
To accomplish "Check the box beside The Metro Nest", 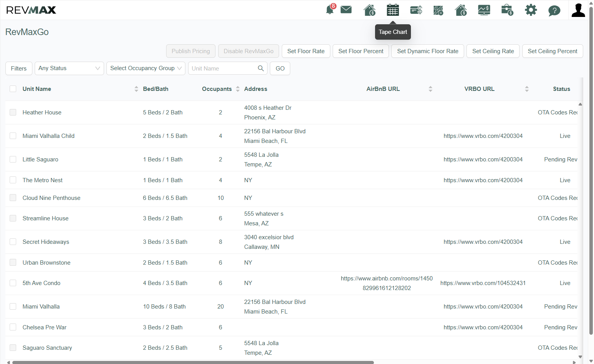I will [x=13, y=180].
